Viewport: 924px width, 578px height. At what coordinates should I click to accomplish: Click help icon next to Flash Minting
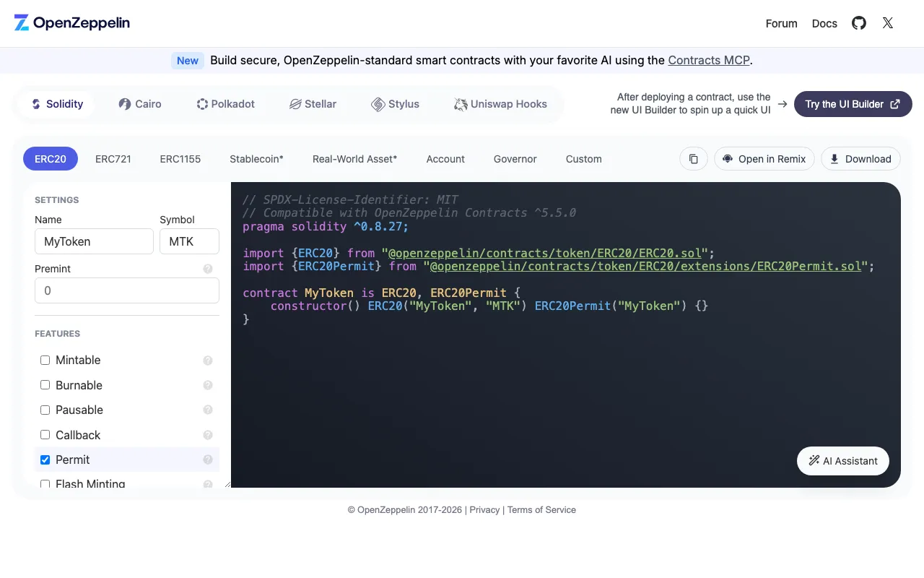tap(208, 484)
